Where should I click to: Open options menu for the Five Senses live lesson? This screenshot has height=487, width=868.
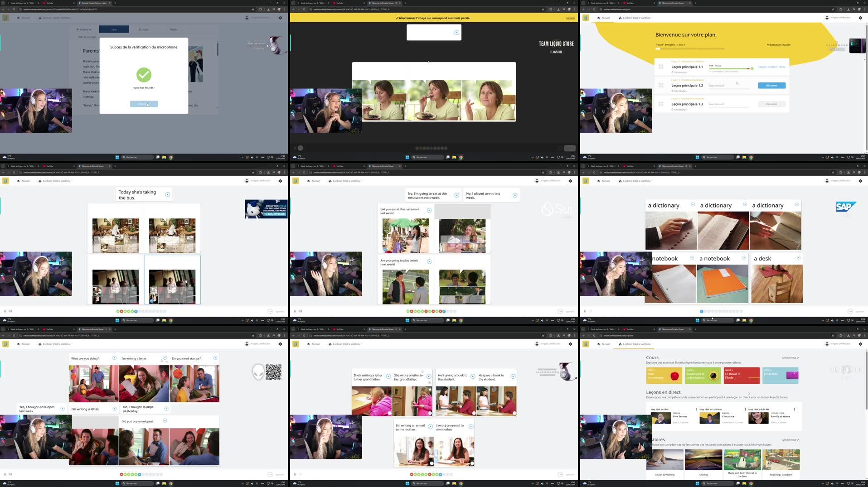point(697,409)
